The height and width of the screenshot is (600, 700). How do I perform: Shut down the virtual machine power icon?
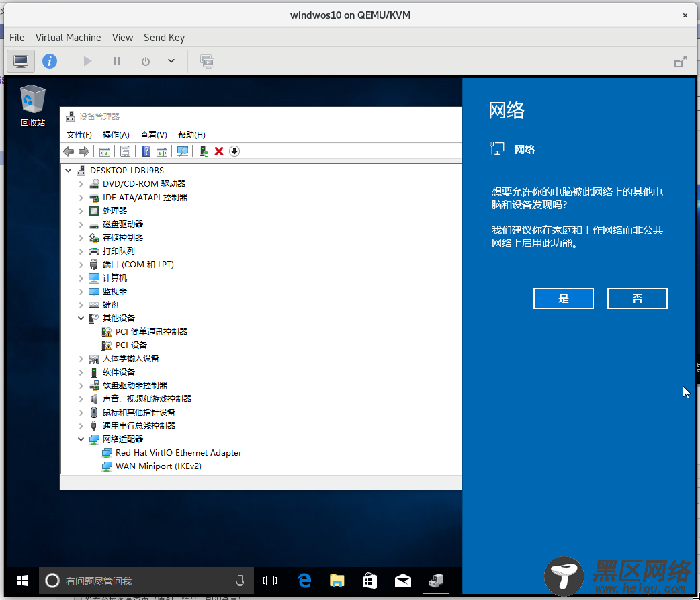point(146,61)
